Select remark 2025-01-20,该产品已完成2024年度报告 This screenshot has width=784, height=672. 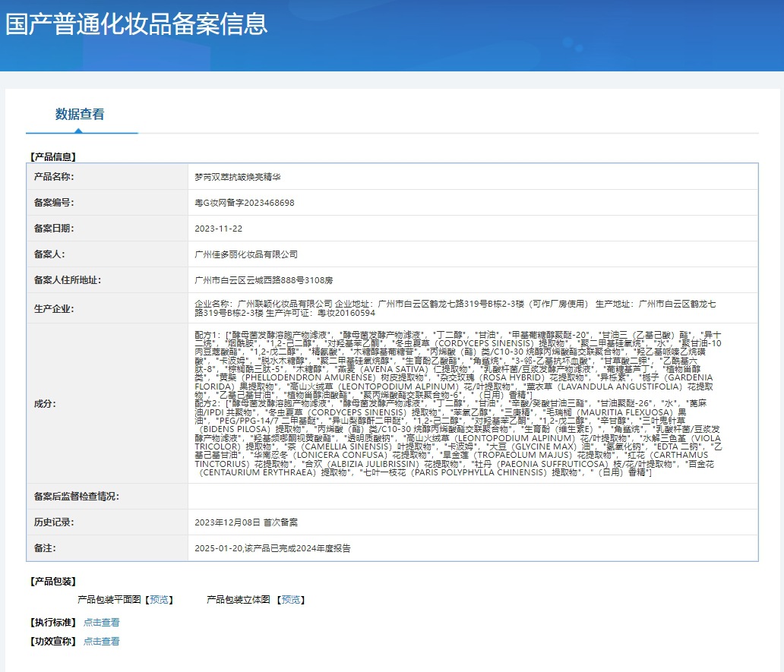[x=273, y=548]
